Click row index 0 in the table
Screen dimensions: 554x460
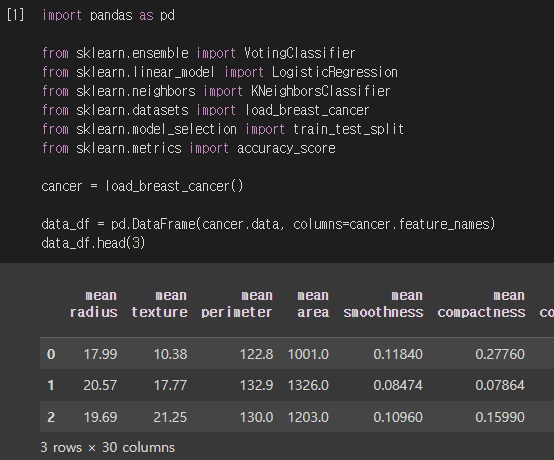51,354
